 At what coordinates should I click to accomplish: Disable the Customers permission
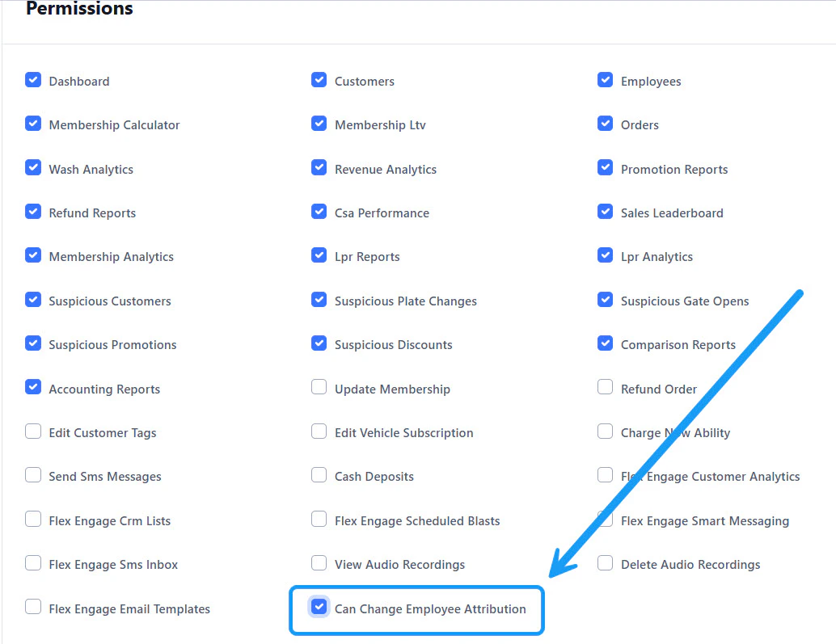tap(319, 80)
